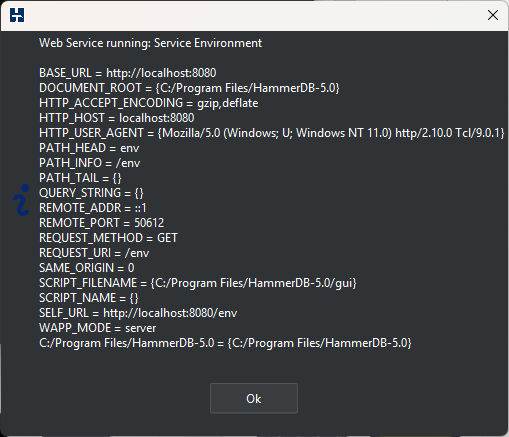Close the Service Environment dialog
This screenshot has height=437, width=509.
(x=493, y=15)
